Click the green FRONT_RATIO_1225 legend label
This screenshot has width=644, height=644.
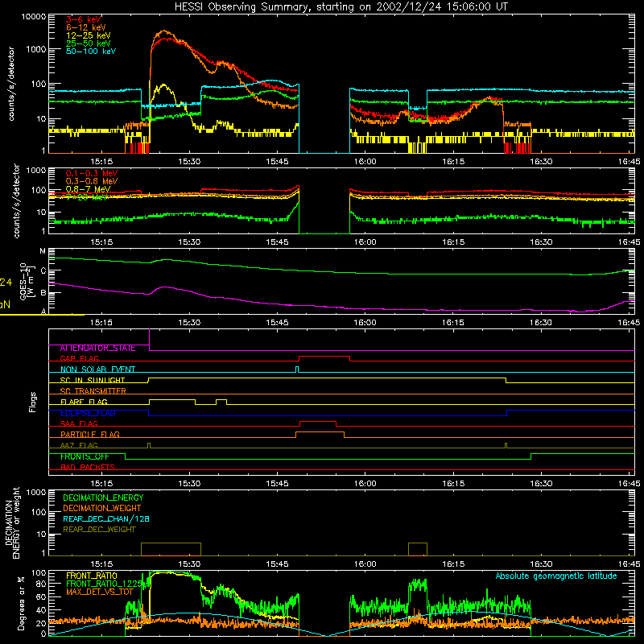tap(104, 584)
